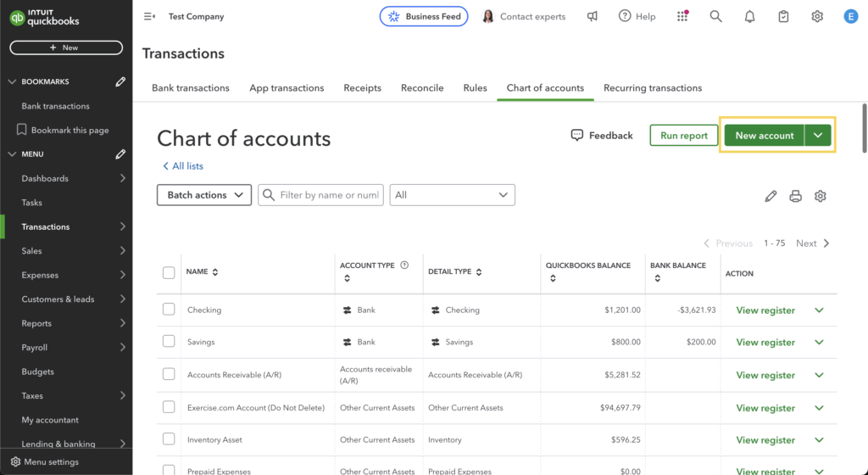868x475 pixels.
Task: Switch to the Reconcile tab
Action: click(x=422, y=88)
